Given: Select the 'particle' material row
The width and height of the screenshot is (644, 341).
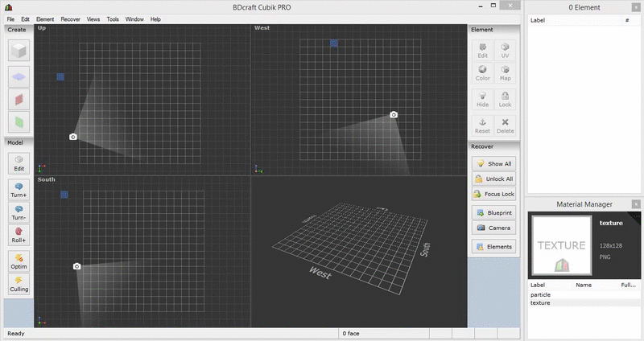Looking at the screenshot, I should pyautogui.click(x=584, y=294).
